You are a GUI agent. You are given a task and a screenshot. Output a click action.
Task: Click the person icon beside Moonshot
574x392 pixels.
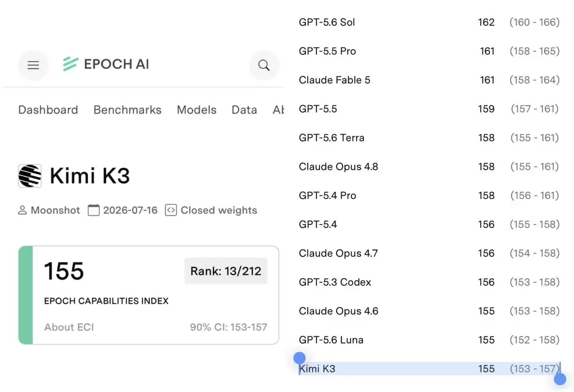[23, 210]
